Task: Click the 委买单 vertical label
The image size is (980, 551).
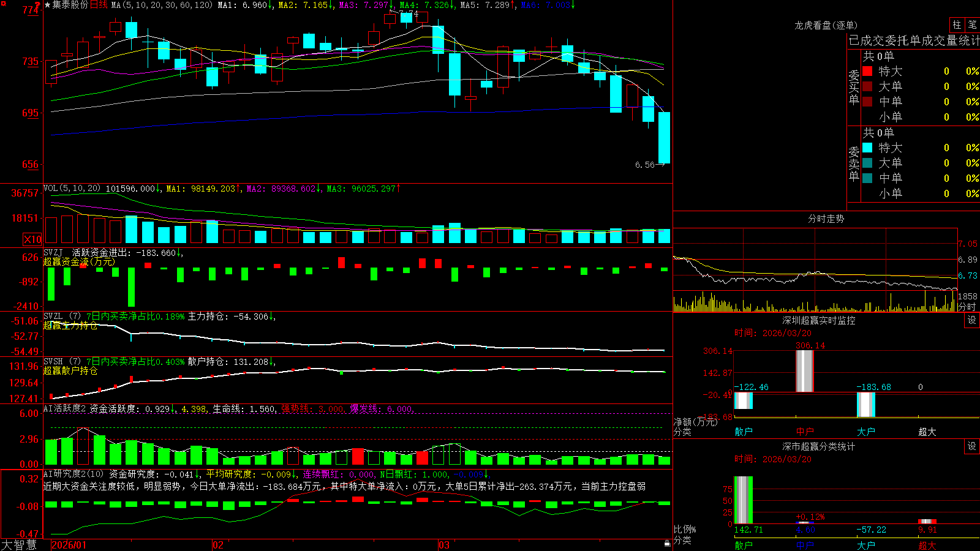Action: pos(854,87)
